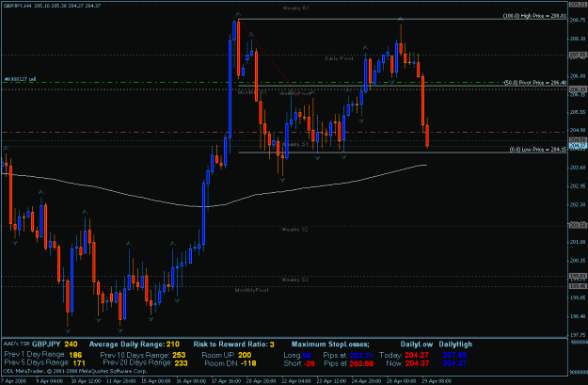Select the 'Weekly S1' support label
The image size is (588, 385).
[x=294, y=144]
